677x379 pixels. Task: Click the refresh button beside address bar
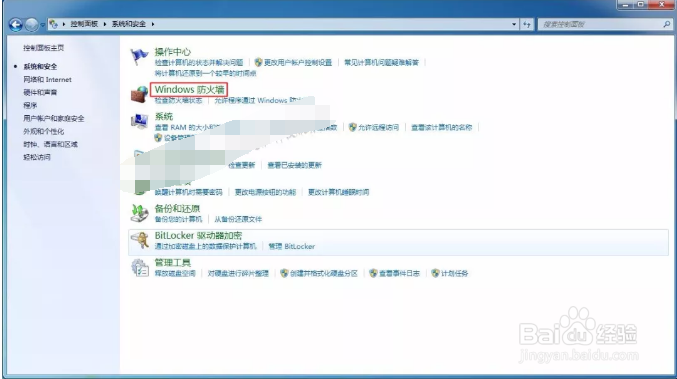coord(527,24)
